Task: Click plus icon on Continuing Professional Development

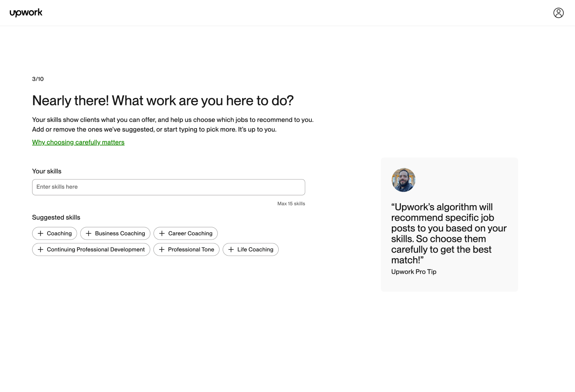Action: point(40,250)
